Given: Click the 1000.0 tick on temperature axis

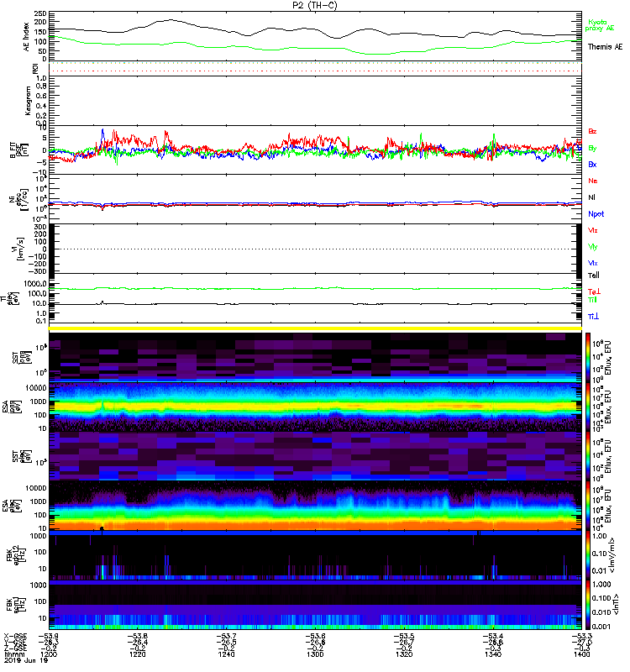Looking at the screenshot, I should (35, 284).
